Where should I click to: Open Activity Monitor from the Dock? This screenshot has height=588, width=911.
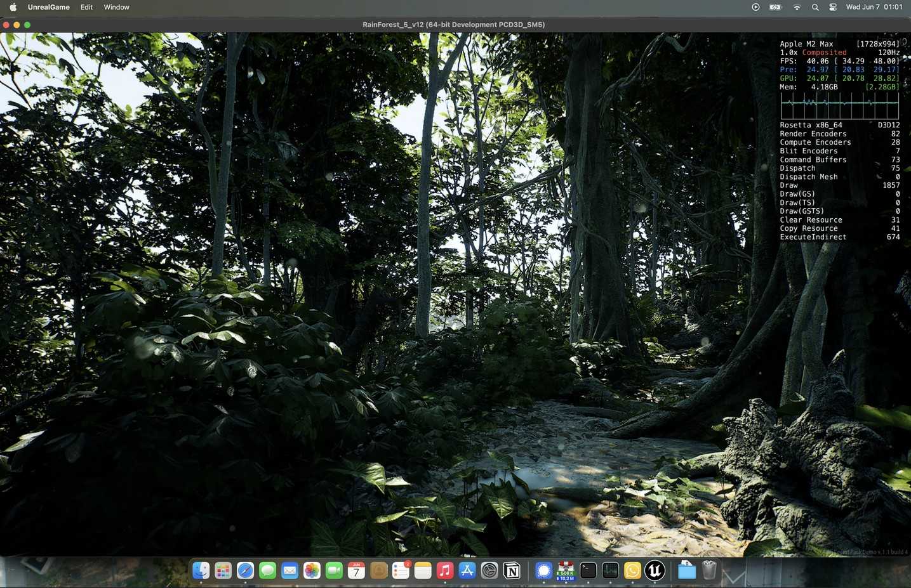click(610, 571)
